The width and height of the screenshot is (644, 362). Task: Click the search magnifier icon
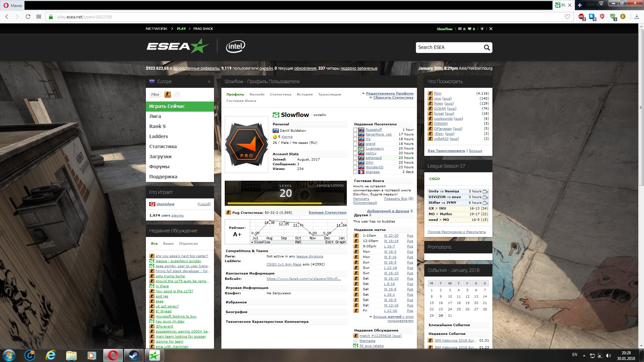(487, 48)
